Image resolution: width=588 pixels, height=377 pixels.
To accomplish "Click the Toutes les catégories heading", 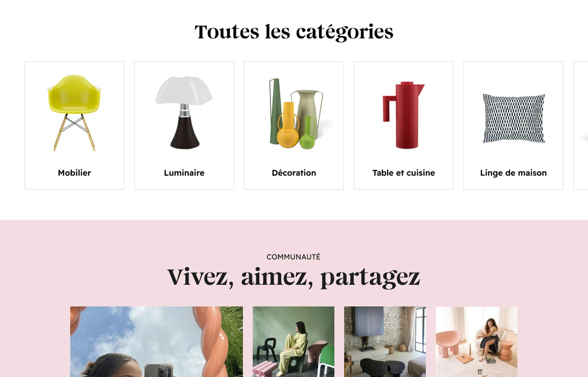I will coord(294,32).
